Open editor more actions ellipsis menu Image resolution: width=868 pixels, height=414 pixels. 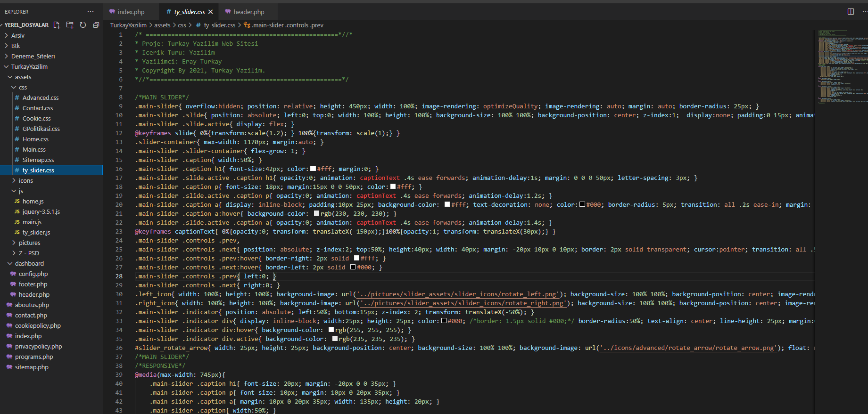(x=864, y=12)
